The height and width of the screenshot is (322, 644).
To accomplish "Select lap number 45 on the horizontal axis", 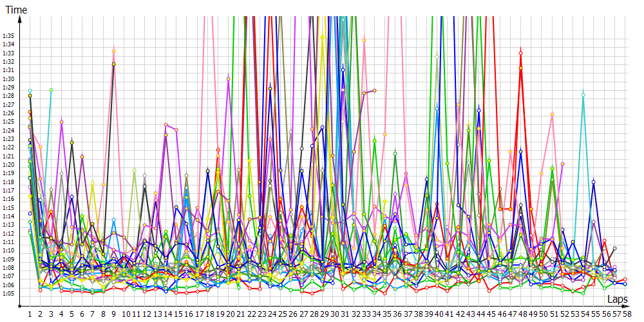I will (491, 314).
